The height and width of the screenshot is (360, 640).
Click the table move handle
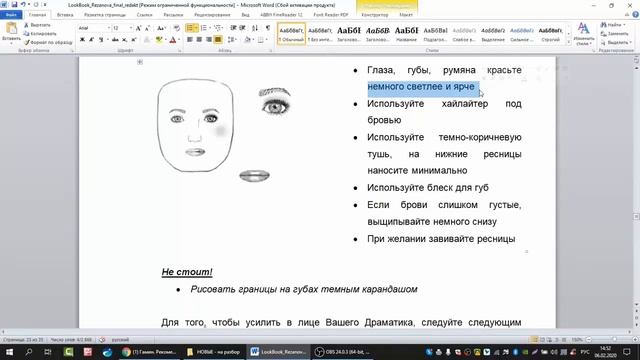[140, 62]
